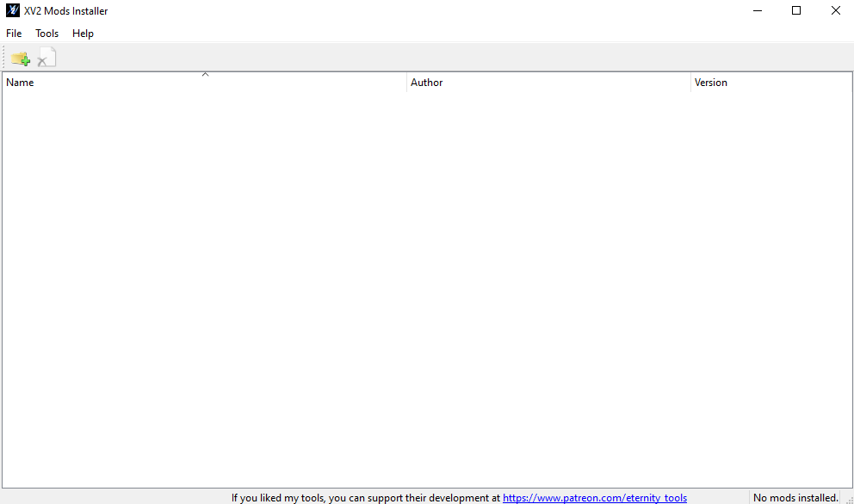This screenshot has width=854, height=504.
Task: Click the toolbar drag handle
Action: 3,57
